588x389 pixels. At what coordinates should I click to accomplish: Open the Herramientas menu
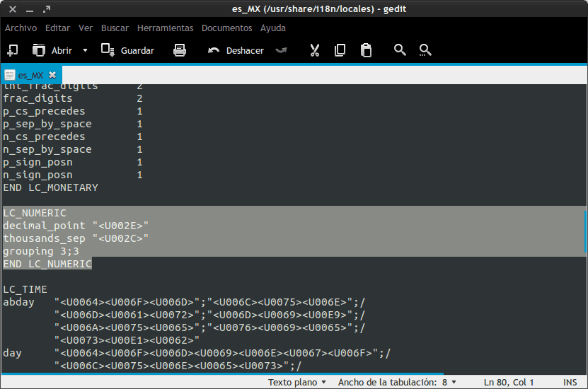pos(165,28)
